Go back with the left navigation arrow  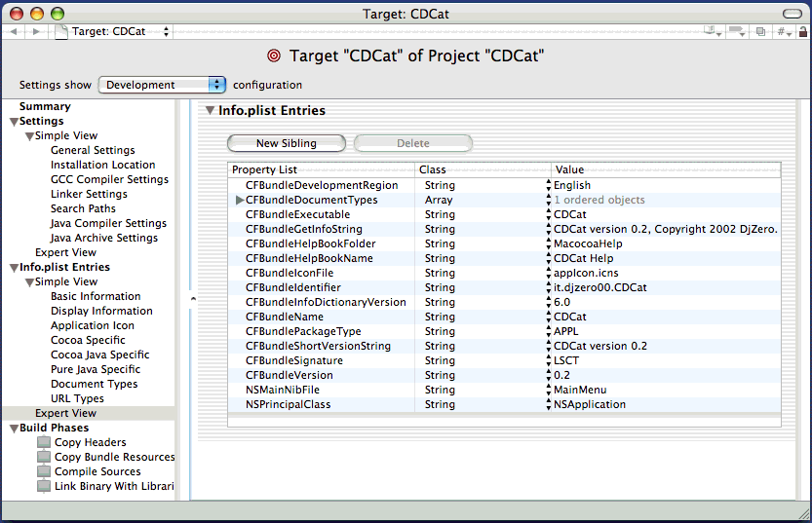15,32
